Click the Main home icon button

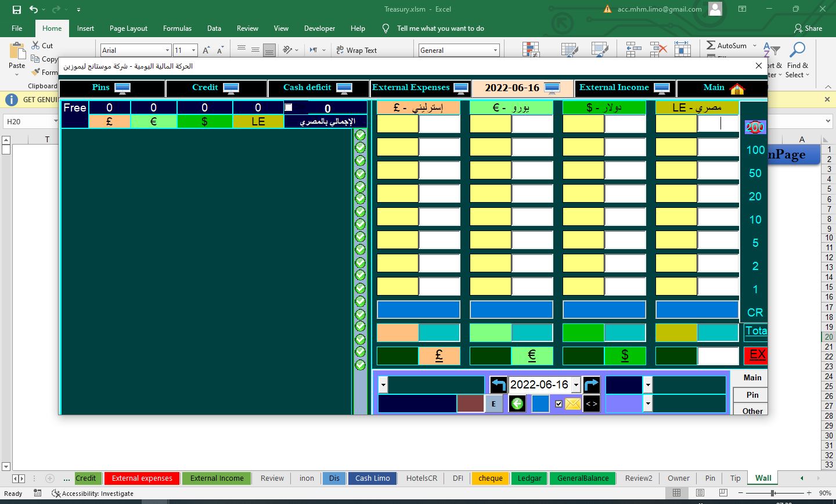point(722,88)
